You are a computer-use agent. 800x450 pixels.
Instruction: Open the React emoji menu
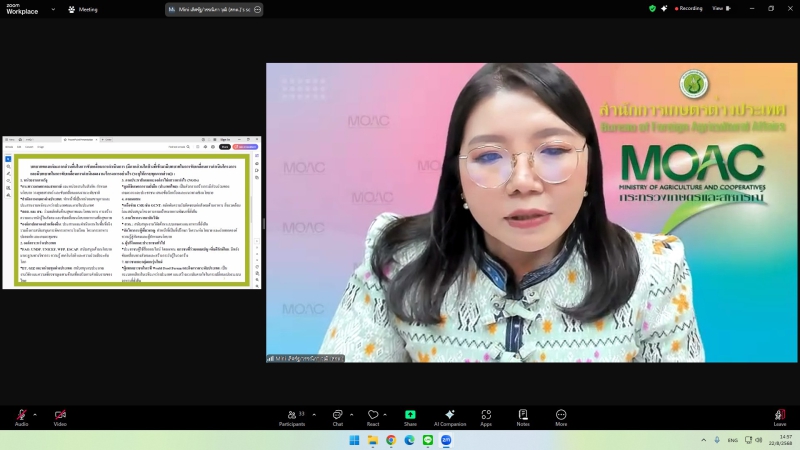pos(373,415)
